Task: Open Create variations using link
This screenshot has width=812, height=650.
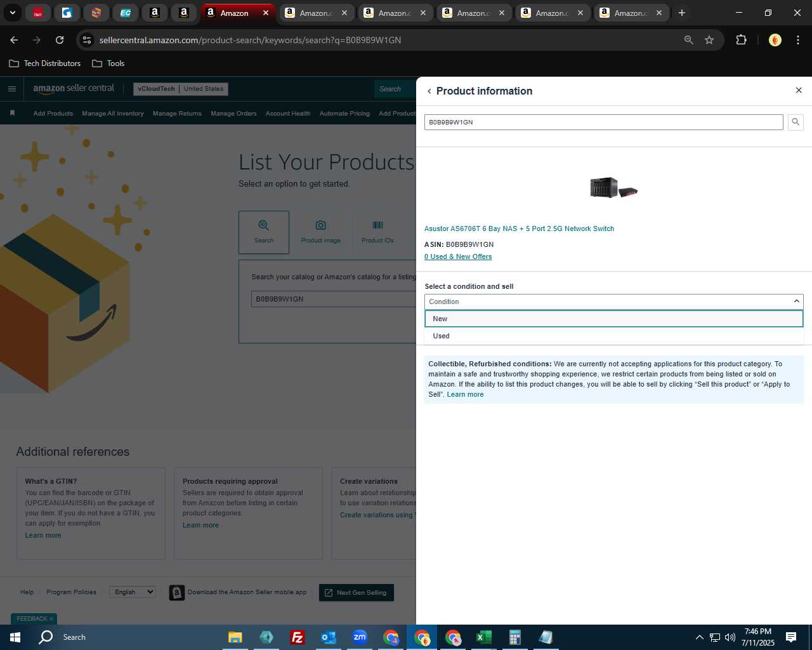Action: point(377,515)
